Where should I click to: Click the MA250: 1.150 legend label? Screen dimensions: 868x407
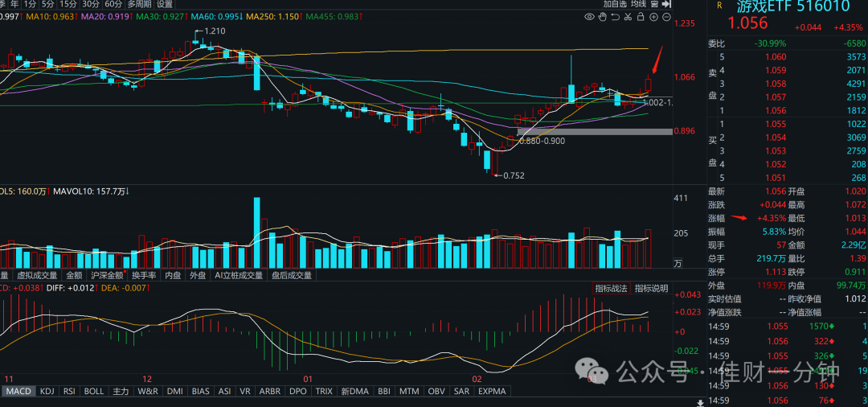point(272,17)
